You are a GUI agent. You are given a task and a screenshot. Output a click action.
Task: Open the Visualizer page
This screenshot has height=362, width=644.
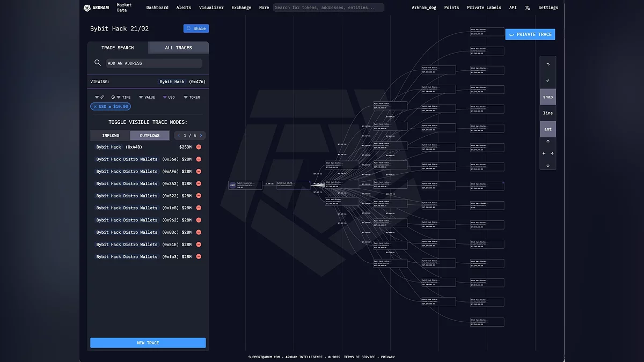click(x=211, y=8)
